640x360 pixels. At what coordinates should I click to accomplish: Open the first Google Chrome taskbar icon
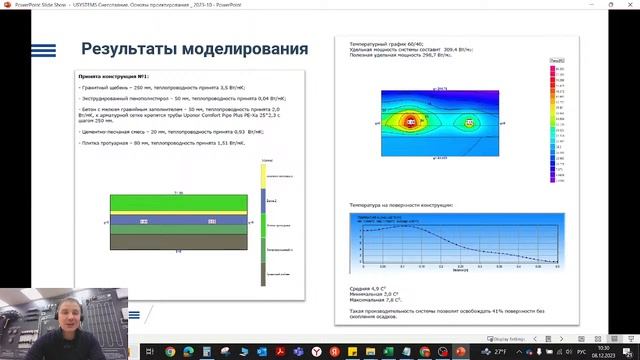tap(170, 351)
